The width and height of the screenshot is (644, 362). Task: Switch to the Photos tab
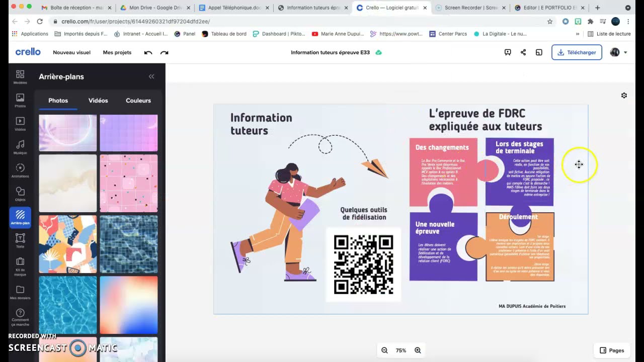click(58, 101)
